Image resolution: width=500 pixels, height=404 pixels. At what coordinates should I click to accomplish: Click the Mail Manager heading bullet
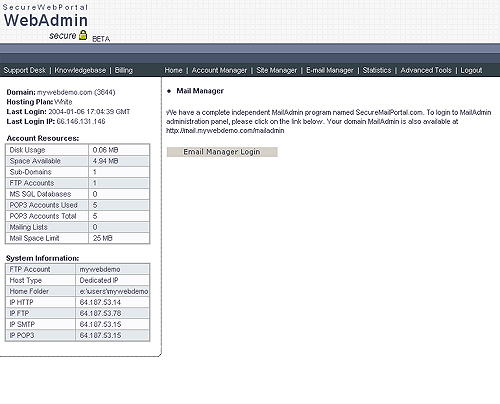click(x=169, y=91)
